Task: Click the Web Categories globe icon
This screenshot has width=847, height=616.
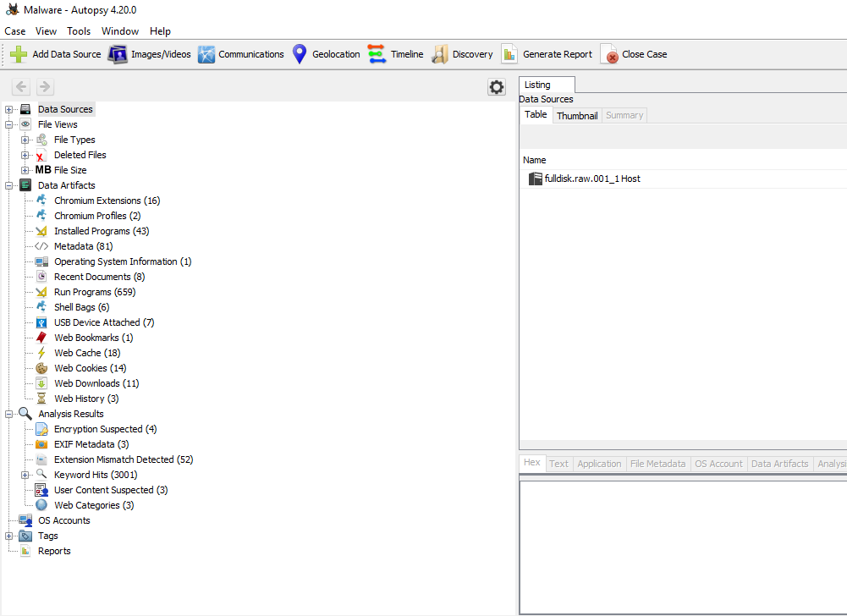Action: [41, 505]
